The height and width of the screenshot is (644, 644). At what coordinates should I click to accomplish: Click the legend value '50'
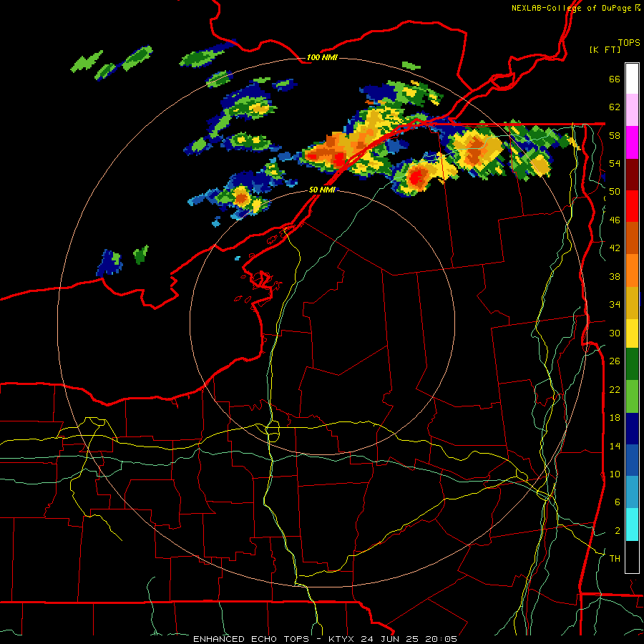pos(615,192)
